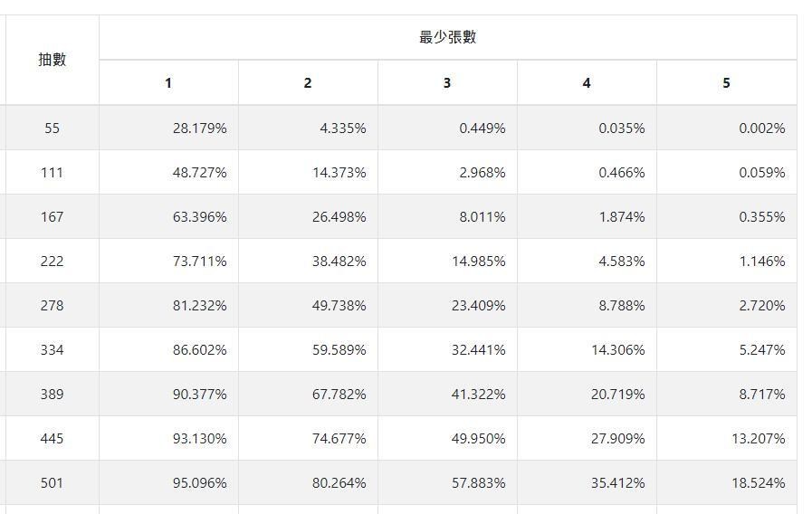Click the 167 draws row label
Viewport: 812px width, 514px height.
click(x=52, y=217)
